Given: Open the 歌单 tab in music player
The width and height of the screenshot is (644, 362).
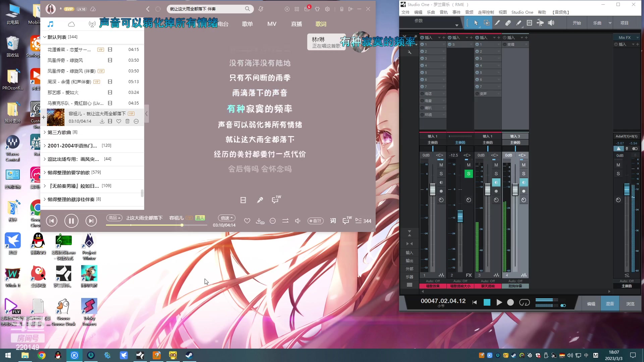Looking at the screenshot, I should [x=248, y=24].
